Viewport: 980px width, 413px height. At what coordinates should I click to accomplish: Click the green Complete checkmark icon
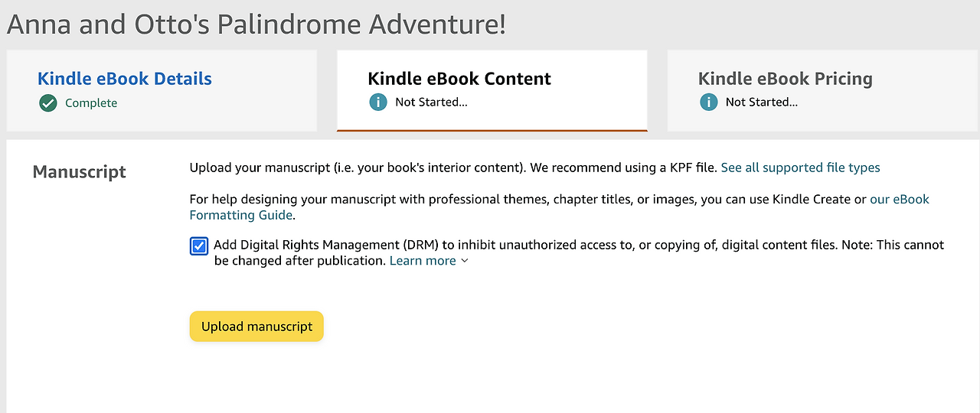click(48, 102)
